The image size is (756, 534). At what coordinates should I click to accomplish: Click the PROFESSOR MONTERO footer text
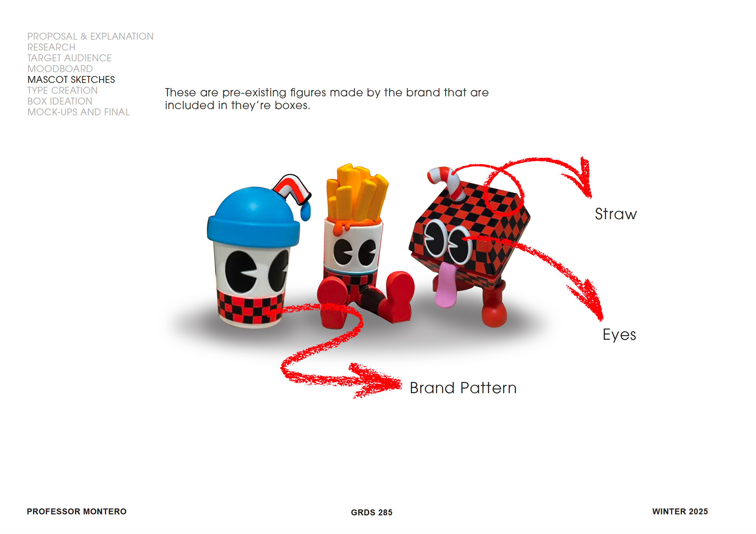77,512
